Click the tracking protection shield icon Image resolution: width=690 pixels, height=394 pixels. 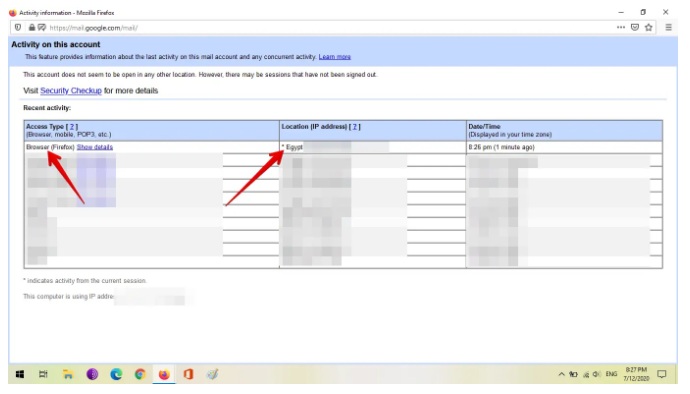coord(18,27)
